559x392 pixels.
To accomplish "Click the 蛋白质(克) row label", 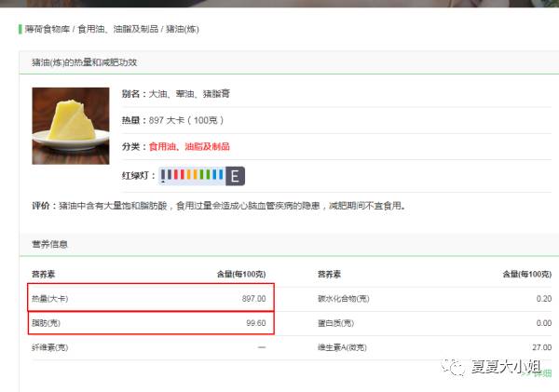I will [x=335, y=323].
